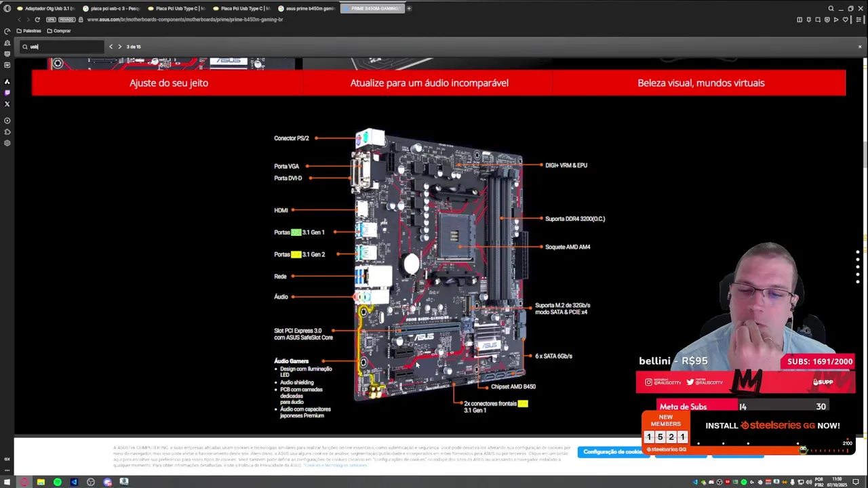
Task: Open Opera menu logo icon
Action: (x=7, y=9)
